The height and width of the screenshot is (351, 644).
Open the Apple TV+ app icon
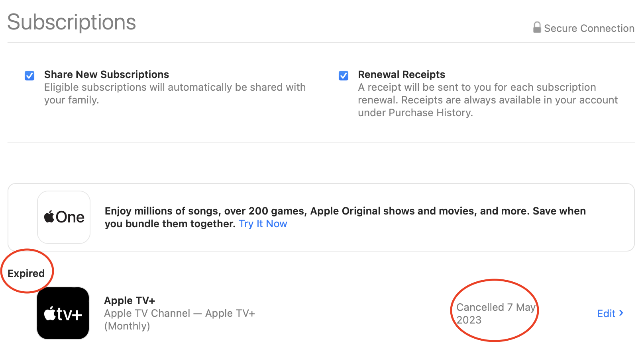click(63, 313)
